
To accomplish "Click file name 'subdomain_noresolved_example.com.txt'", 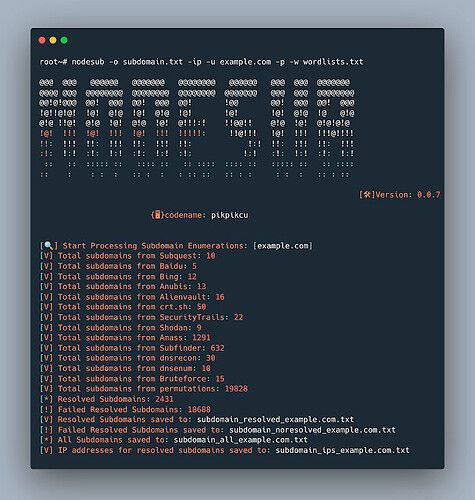I will pos(313,430).
